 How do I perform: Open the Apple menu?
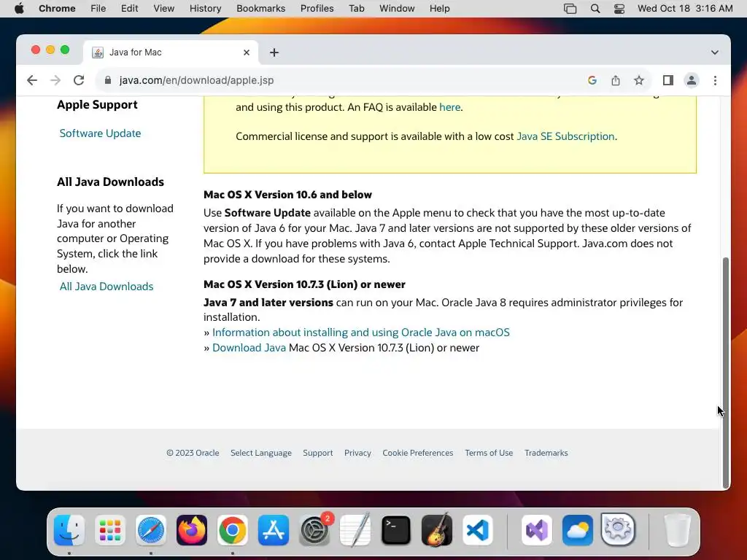click(19, 9)
